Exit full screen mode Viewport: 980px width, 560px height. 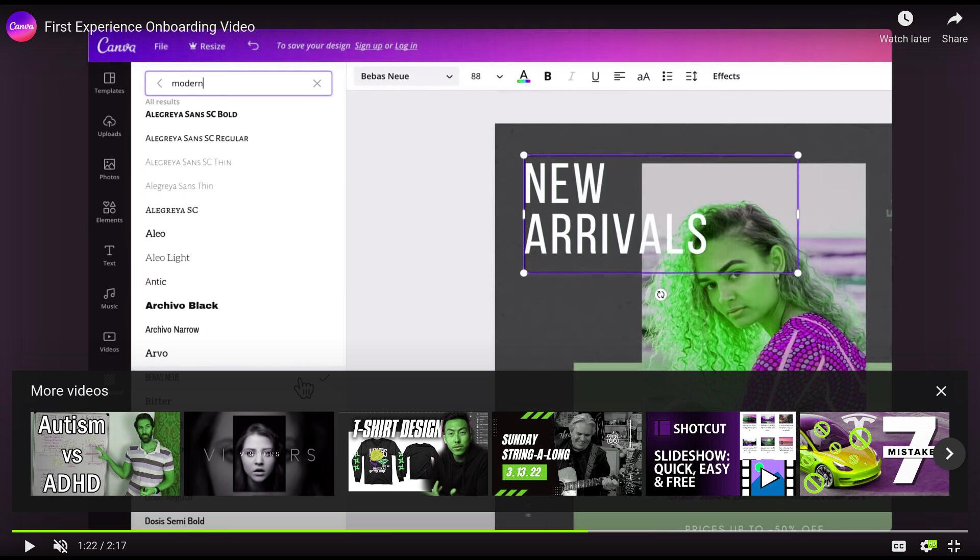tap(954, 546)
